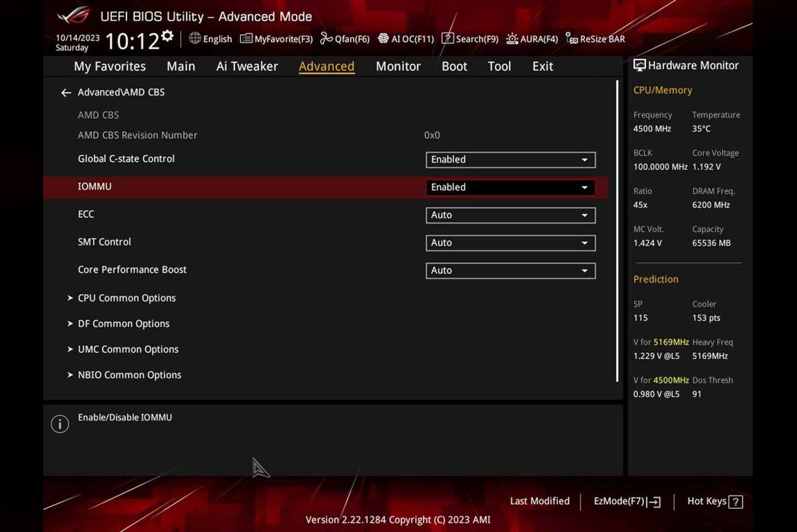
Task: Expand NBIO Common Options
Action: (130, 375)
